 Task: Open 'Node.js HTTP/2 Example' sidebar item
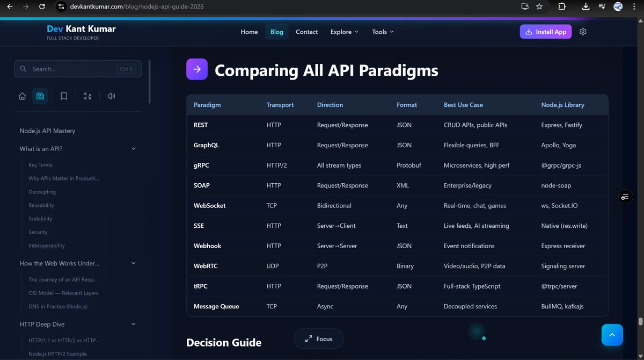57,354
